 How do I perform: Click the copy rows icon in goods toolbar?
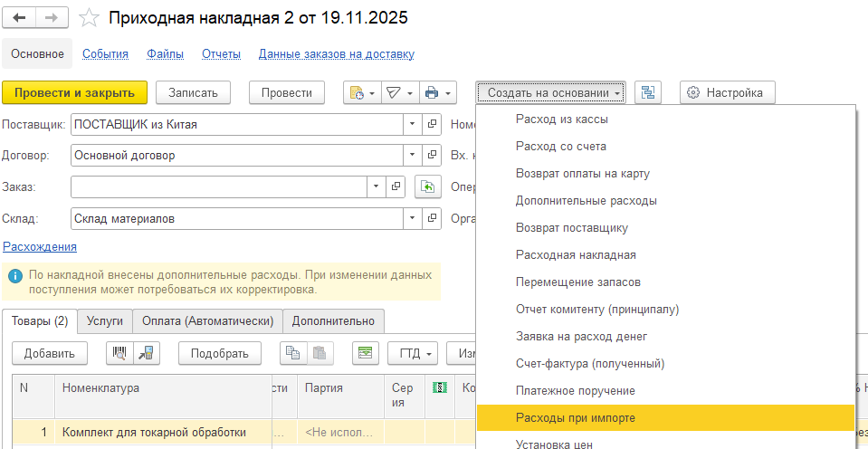292,353
